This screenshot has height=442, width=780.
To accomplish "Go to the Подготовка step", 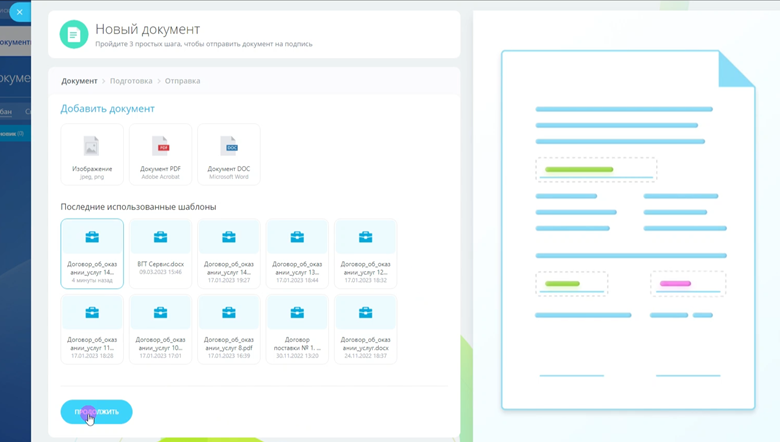I will tap(131, 81).
